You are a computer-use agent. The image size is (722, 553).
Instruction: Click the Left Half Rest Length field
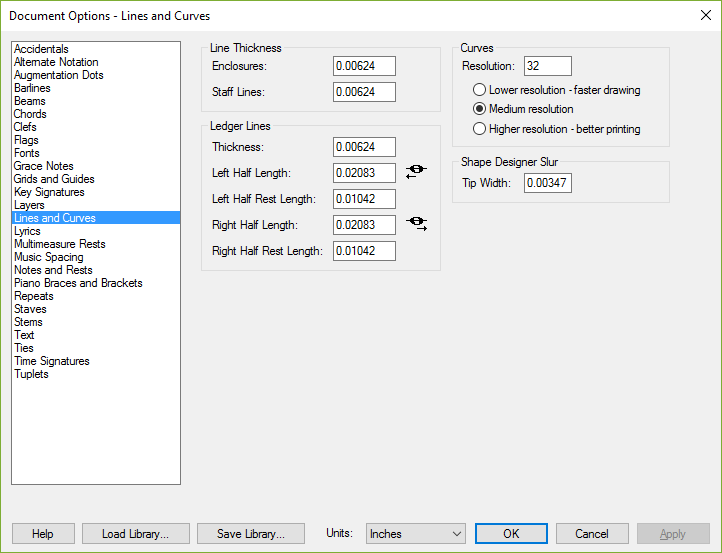point(364,199)
